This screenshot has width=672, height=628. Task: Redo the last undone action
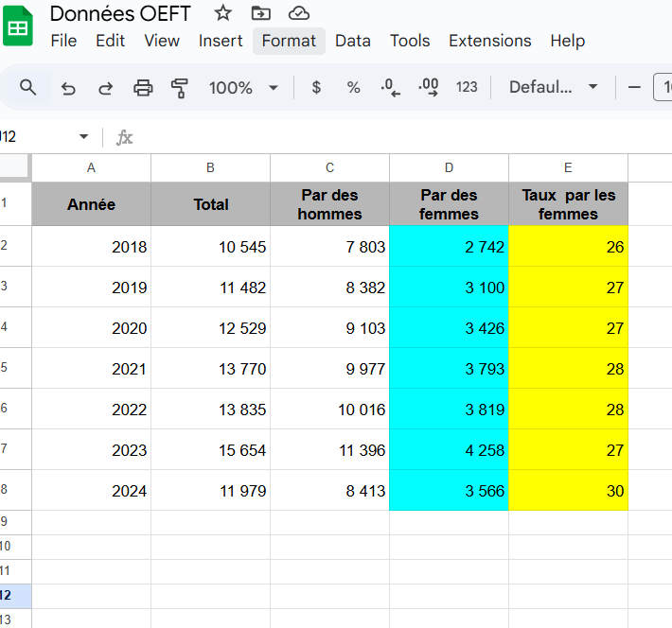[106, 88]
